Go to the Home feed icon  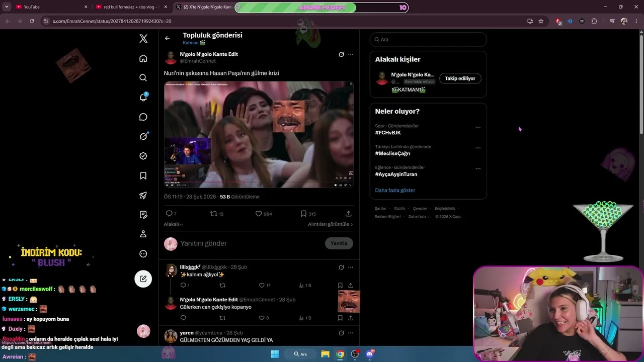coord(143,59)
